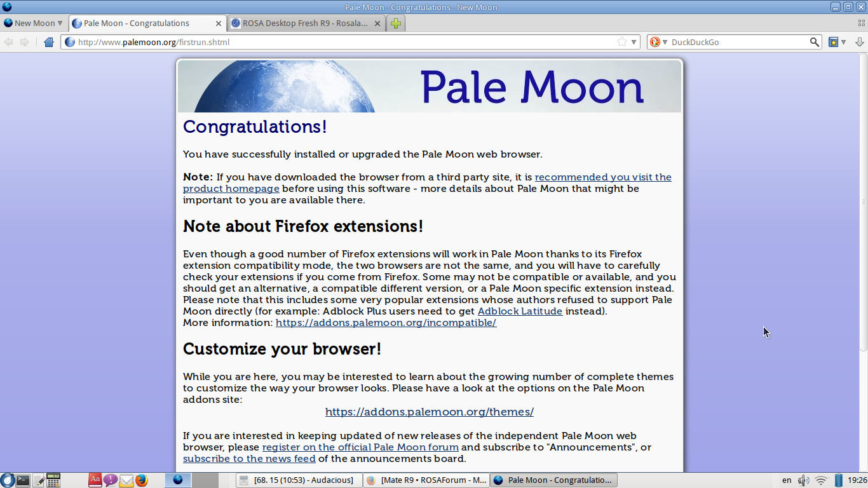Click the magnifying glass search icon

pos(815,42)
